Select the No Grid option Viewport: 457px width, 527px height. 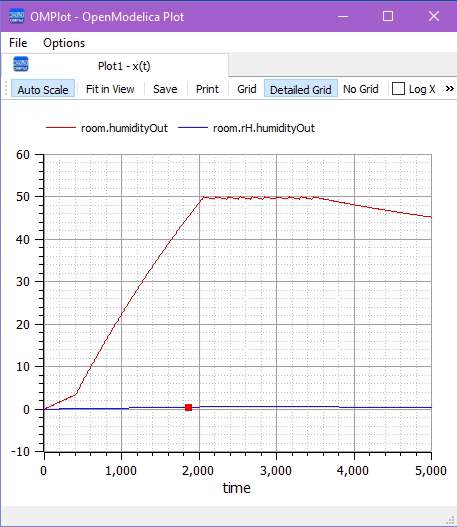(x=361, y=89)
